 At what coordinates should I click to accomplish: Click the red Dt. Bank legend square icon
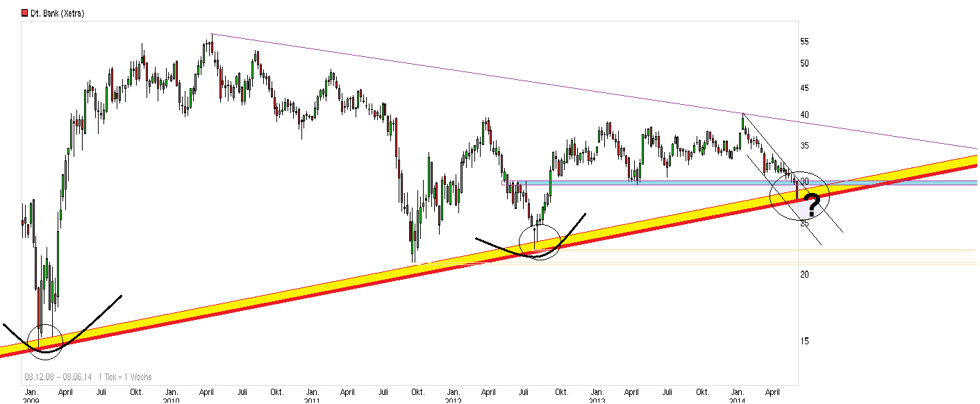point(23,12)
